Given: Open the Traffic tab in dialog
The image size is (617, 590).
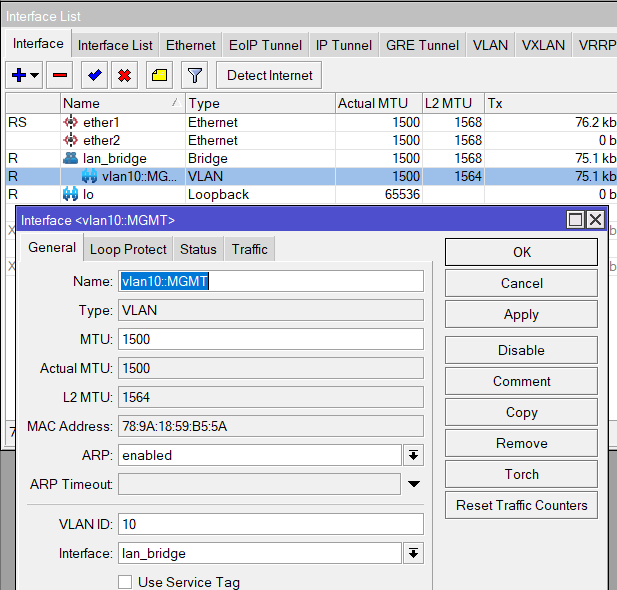Looking at the screenshot, I should tap(249, 250).
